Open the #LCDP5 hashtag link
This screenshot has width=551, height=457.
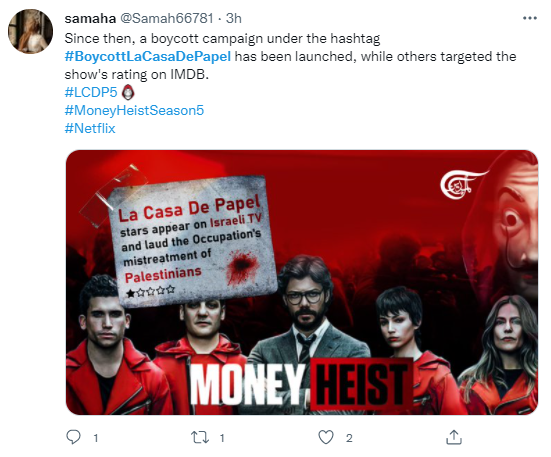point(91,92)
